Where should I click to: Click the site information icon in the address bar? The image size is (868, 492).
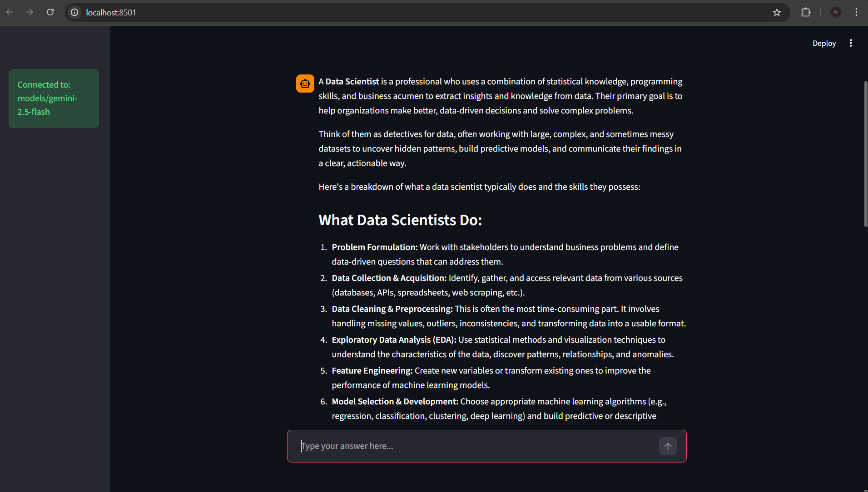[74, 12]
